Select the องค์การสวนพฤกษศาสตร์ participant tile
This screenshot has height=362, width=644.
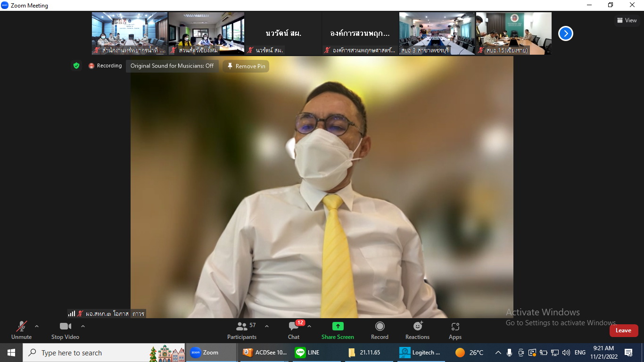pyautogui.click(x=360, y=33)
